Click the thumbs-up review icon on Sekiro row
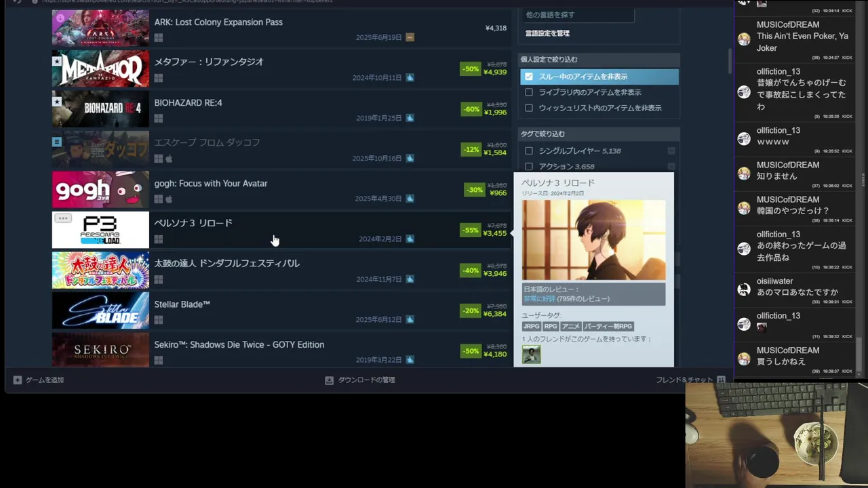The height and width of the screenshot is (488, 868). pos(410,360)
